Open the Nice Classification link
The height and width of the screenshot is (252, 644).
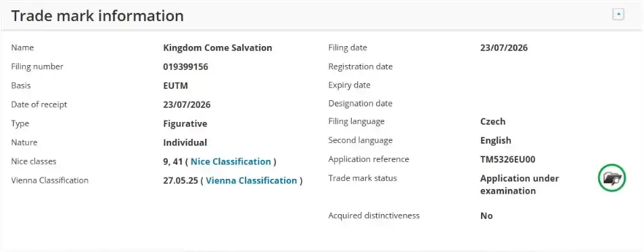231,161
